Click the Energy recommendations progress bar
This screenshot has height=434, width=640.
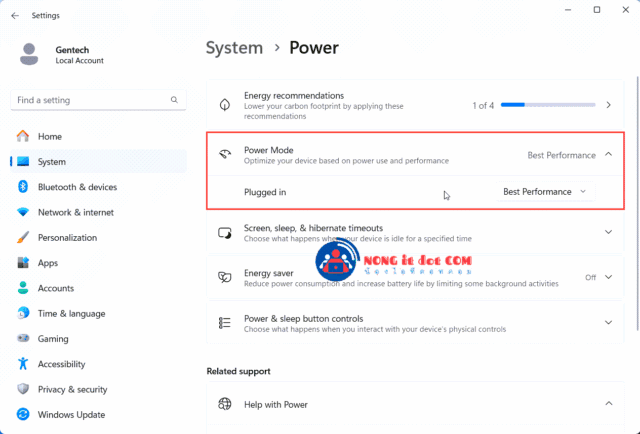[x=548, y=105]
